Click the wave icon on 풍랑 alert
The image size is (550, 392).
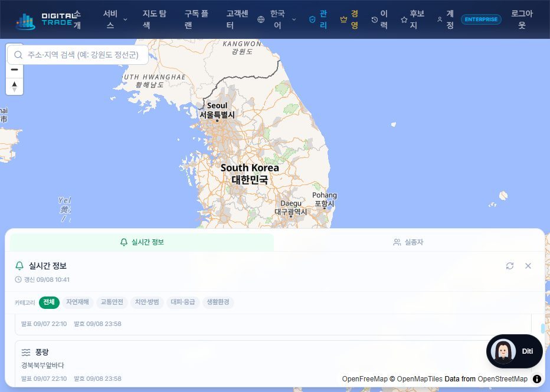tap(25, 352)
